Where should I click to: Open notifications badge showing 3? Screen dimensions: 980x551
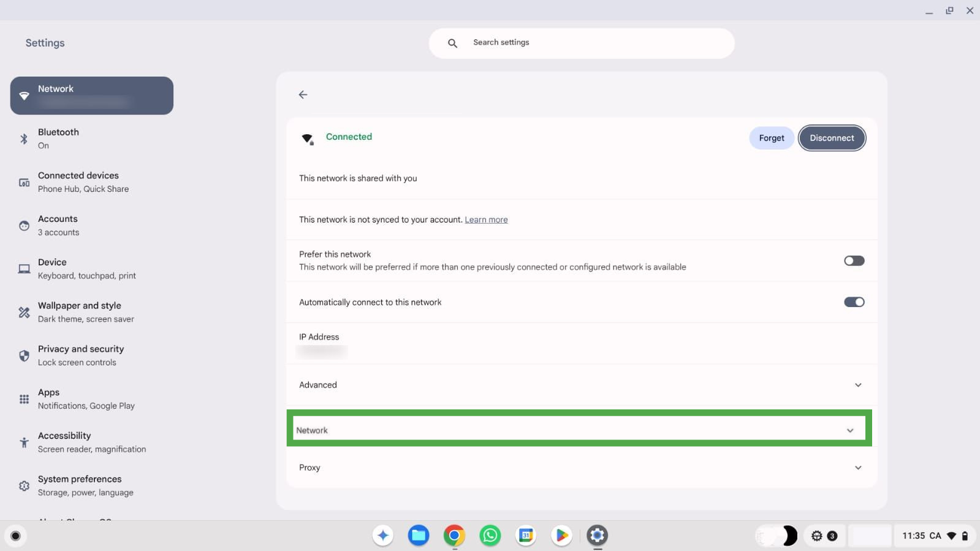click(x=832, y=536)
